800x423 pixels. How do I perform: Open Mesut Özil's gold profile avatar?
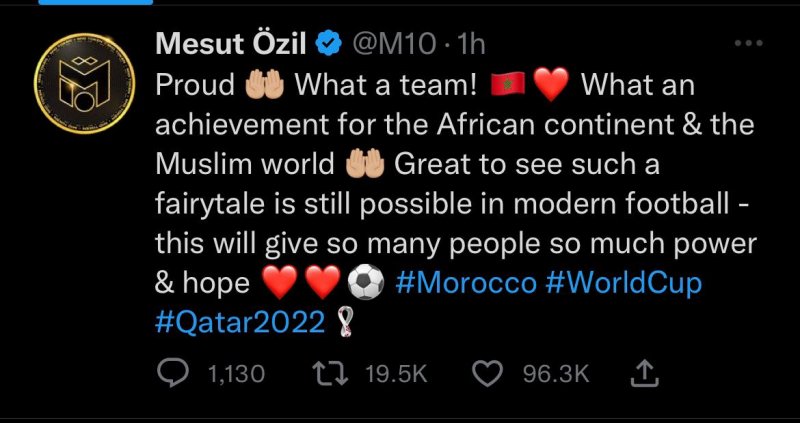85,83
